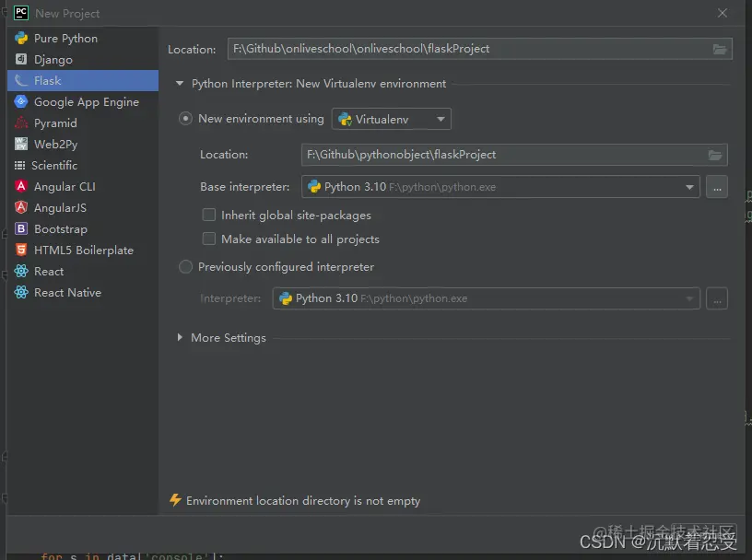The height and width of the screenshot is (560, 752).
Task: Choose Django from project types
Action: (x=83, y=60)
